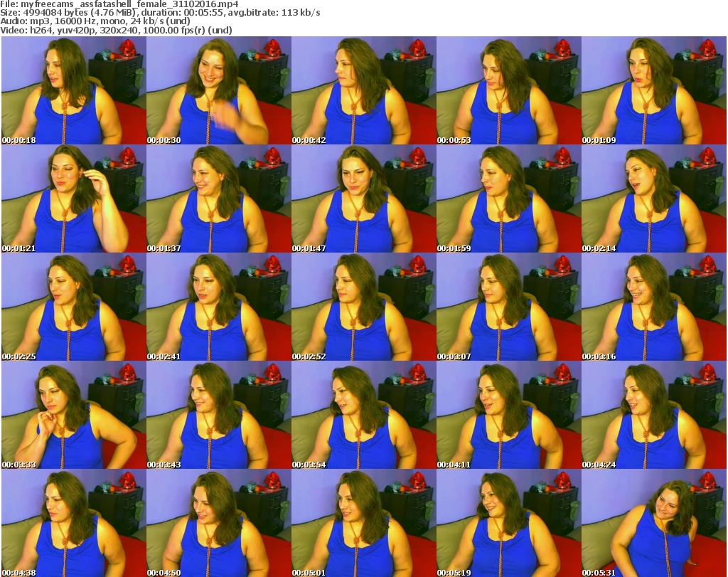Viewport: 728px width, 577px height.
Task: Select the thumbnail timestamped 00:00:42
Action: (x=364, y=90)
